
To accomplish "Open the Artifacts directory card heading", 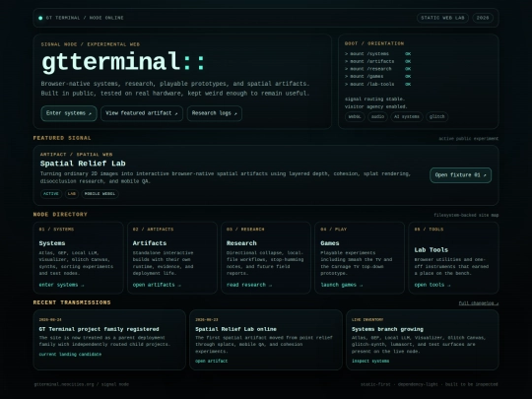I will tap(150, 243).
